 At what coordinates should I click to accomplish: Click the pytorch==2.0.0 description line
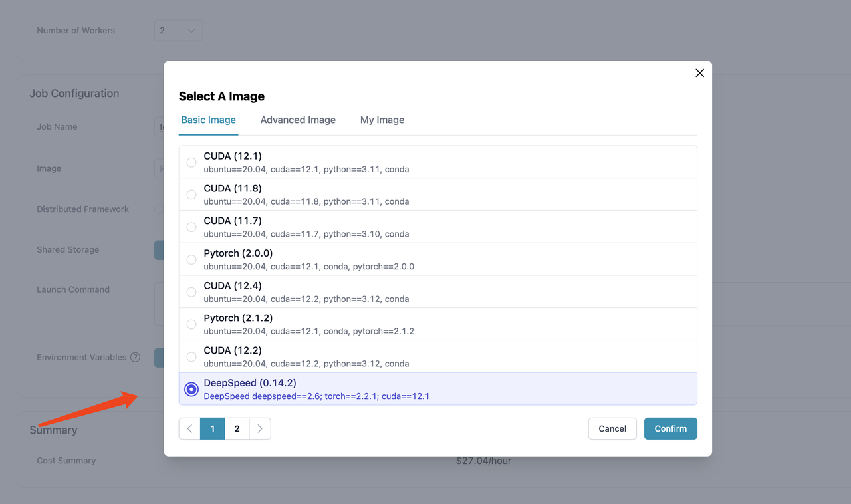point(309,267)
